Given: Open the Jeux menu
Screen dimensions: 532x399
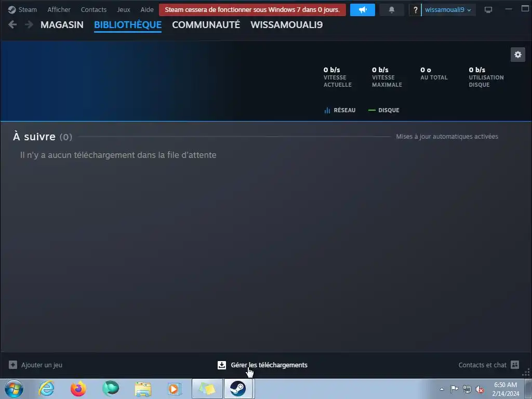Looking at the screenshot, I should 124,9.
